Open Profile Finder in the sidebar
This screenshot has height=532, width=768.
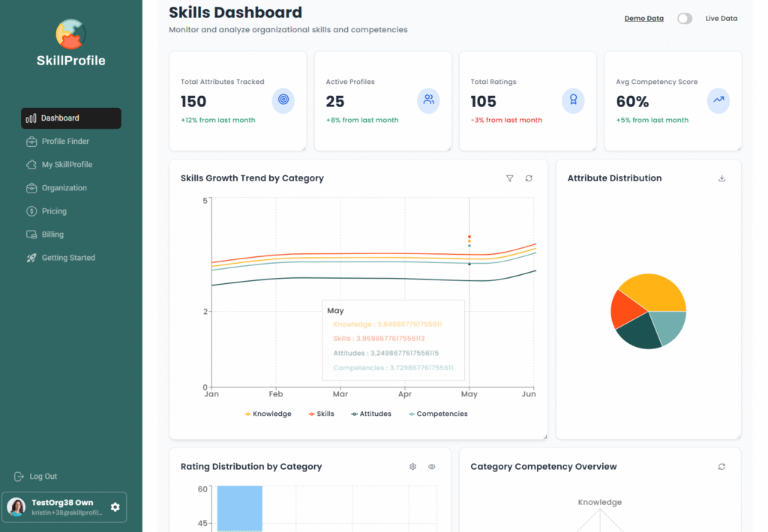pyautogui.click(x=65, y=142)
